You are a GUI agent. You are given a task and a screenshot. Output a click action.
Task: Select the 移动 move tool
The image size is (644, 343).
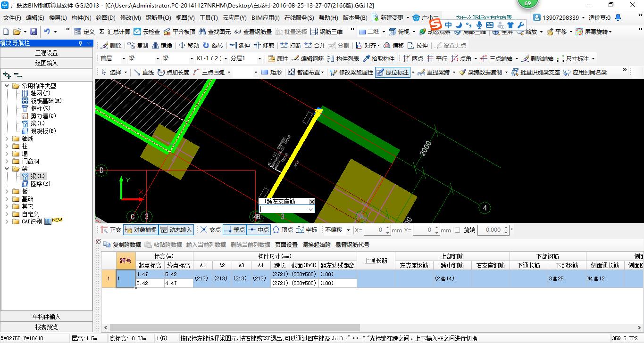point(189,46)
